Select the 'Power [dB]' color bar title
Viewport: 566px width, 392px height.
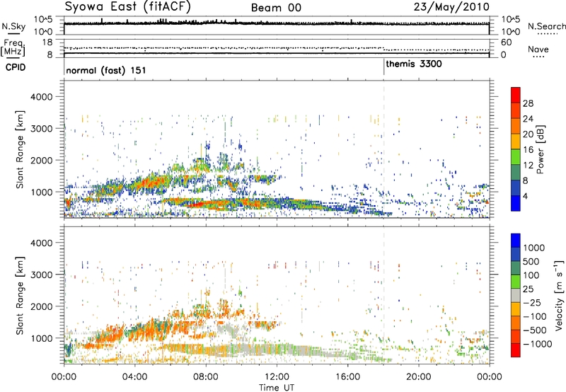(541, 149)
